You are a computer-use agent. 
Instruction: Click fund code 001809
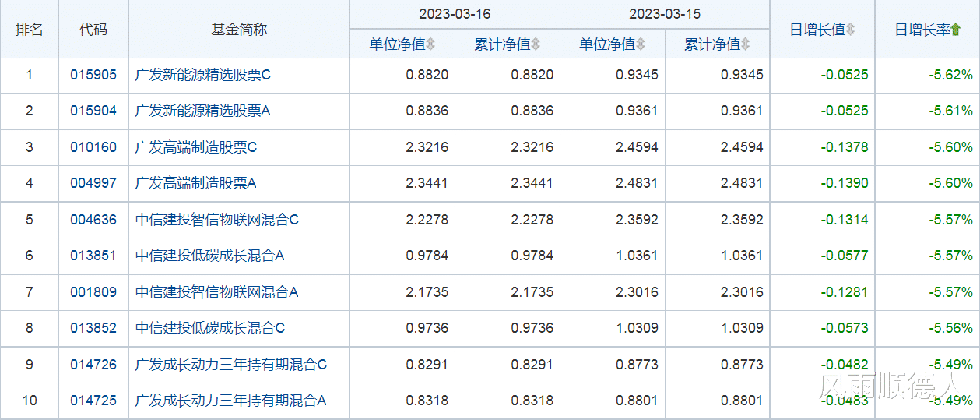[x=93, y=292]
